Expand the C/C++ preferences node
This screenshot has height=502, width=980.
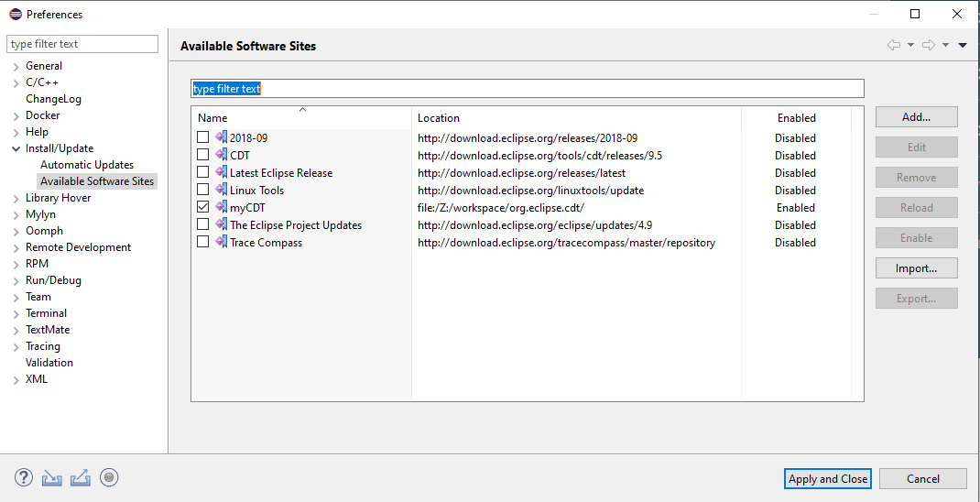(16, 82)
